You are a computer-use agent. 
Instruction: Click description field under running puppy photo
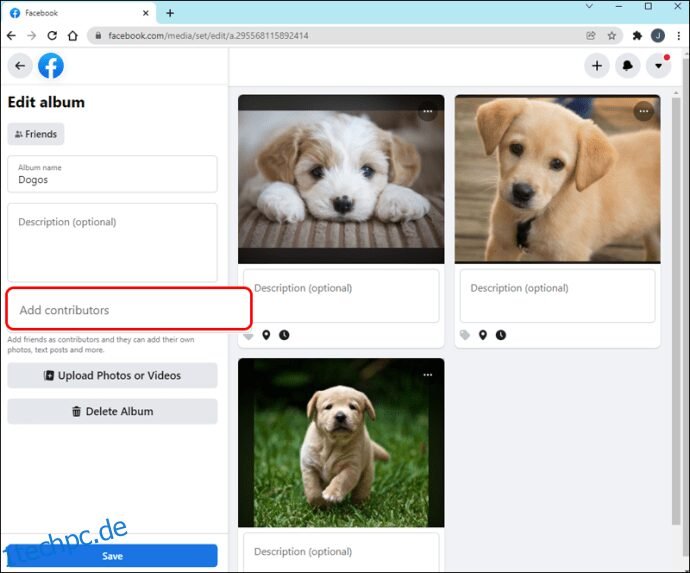point(341,552)
